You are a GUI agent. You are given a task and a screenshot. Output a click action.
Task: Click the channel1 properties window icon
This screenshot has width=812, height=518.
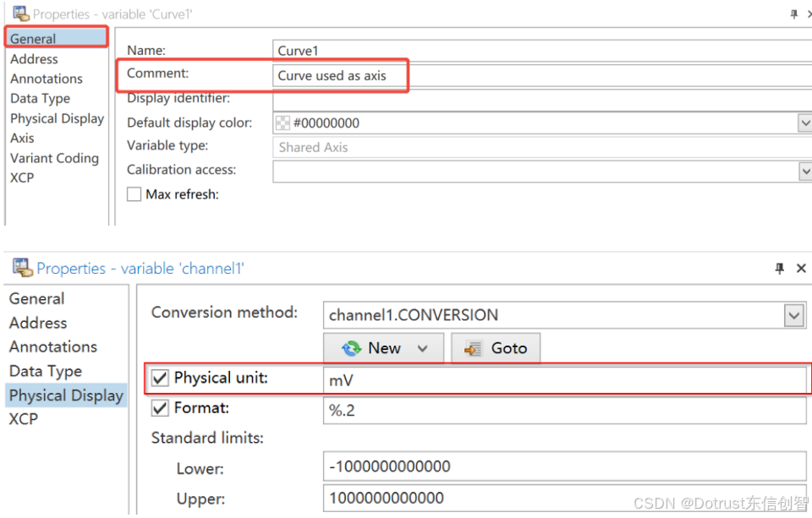tap(22, 268)
